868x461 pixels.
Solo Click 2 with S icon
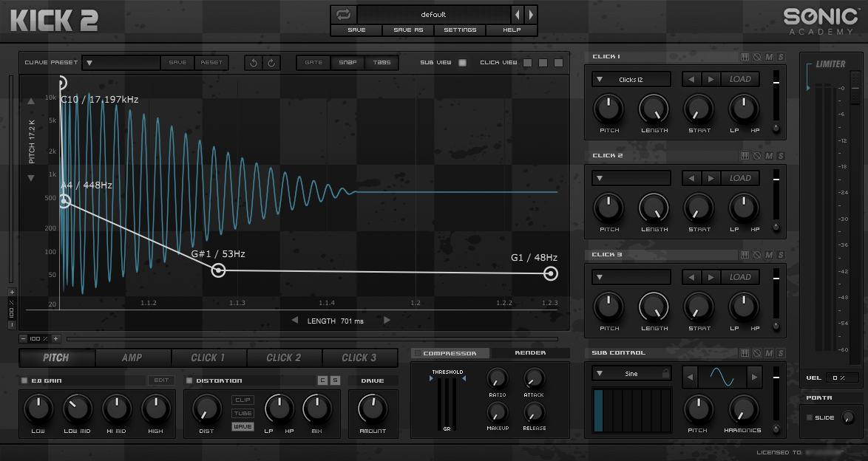(781, 156)
